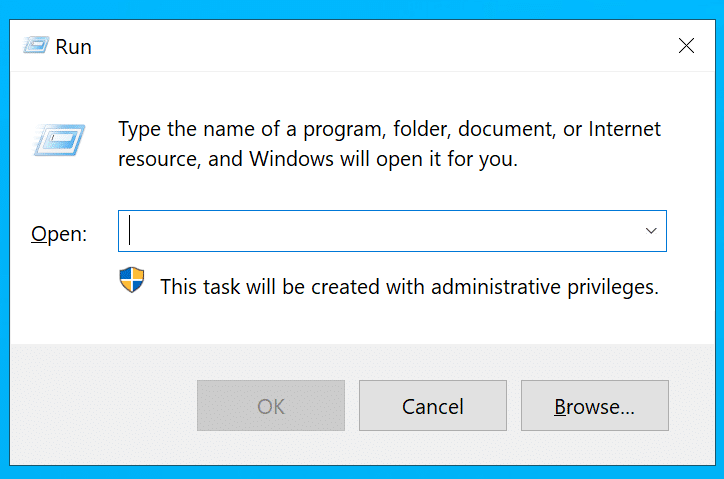Close the Run dialog with X

click(x=686, y=46)
